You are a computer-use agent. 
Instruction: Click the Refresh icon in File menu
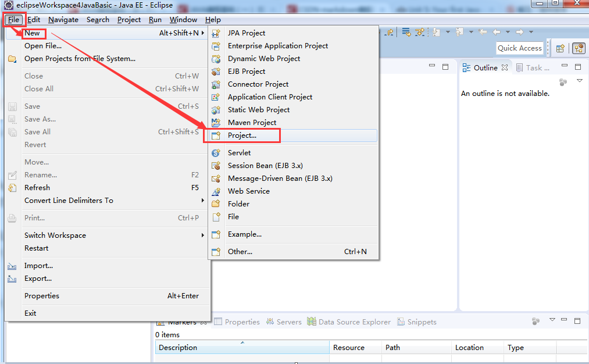[12, 188]
